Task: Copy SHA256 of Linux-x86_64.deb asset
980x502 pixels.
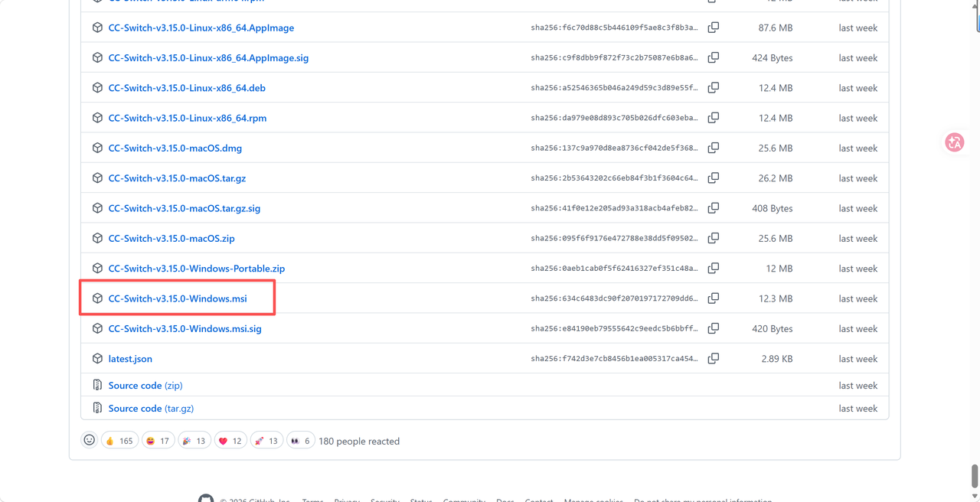Action: [x=713, y=88]
